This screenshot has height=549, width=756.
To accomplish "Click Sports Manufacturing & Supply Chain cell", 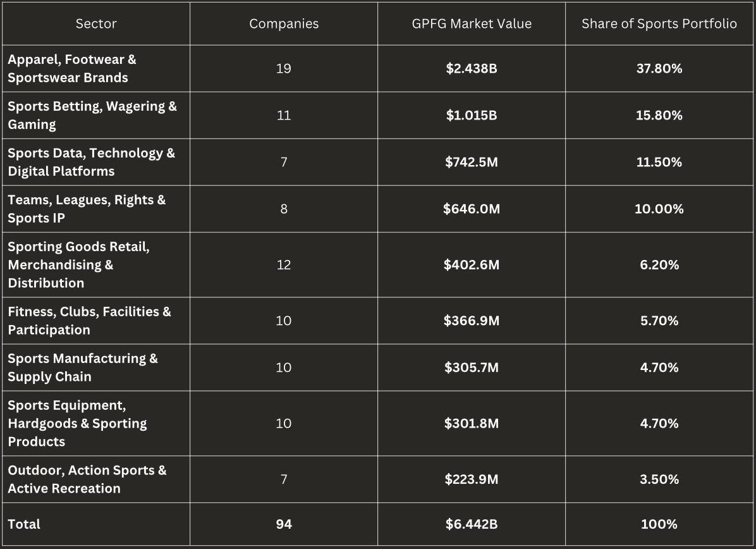I will point(96,367).
